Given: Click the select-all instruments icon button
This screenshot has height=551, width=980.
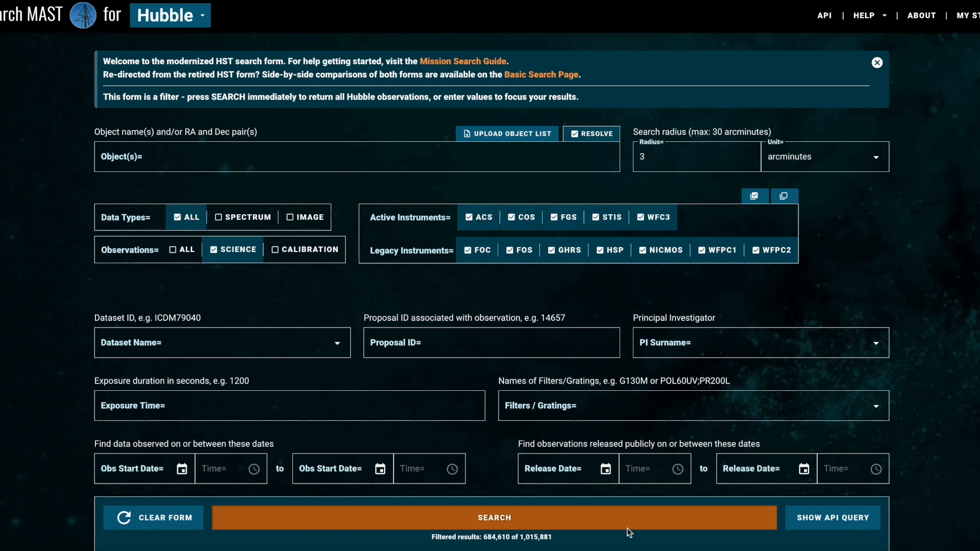Looking at the screenshot, I should click(x=754, y=196).
